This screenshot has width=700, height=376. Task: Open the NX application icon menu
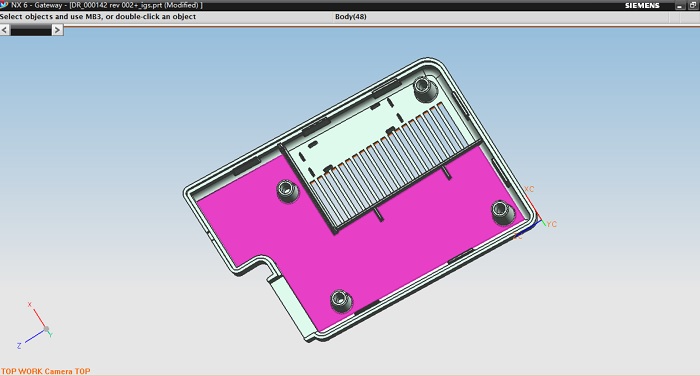tap(4, 4)
